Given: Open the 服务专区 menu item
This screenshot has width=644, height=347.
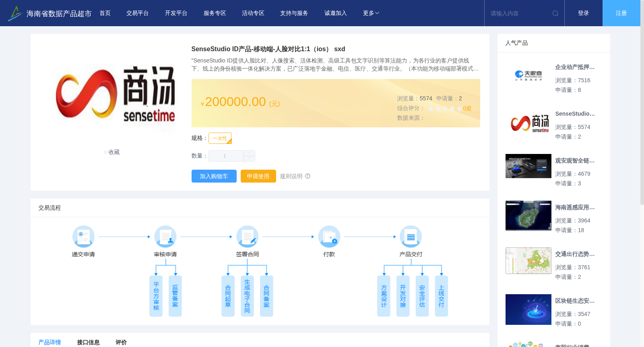Looking at the screenshot, I should click(x=215, y=13).
